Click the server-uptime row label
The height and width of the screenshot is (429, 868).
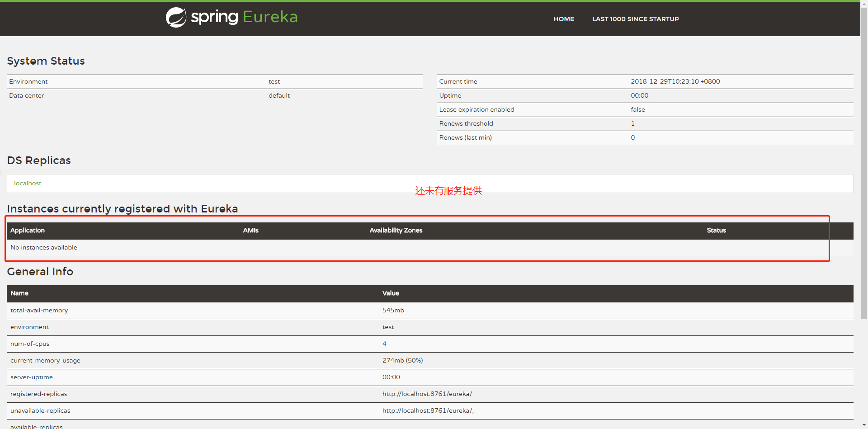tap(32, 377)
